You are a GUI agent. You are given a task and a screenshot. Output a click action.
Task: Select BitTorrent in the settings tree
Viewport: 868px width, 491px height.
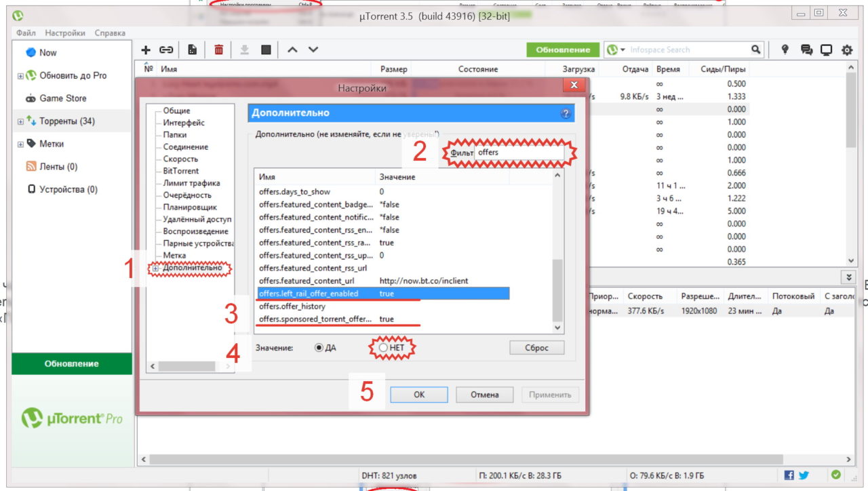(181, 171)
